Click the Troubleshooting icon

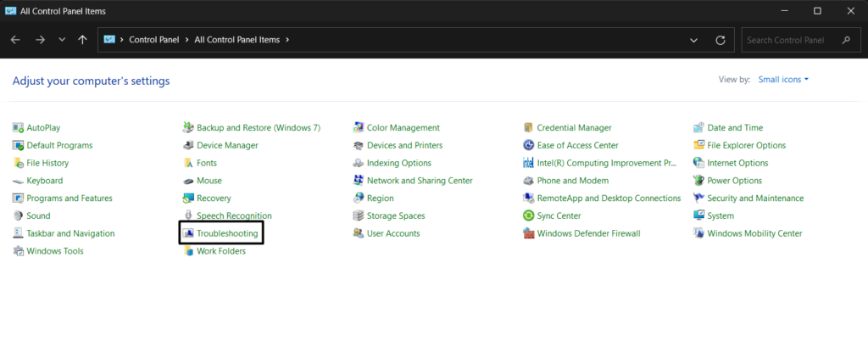point(189,233)
